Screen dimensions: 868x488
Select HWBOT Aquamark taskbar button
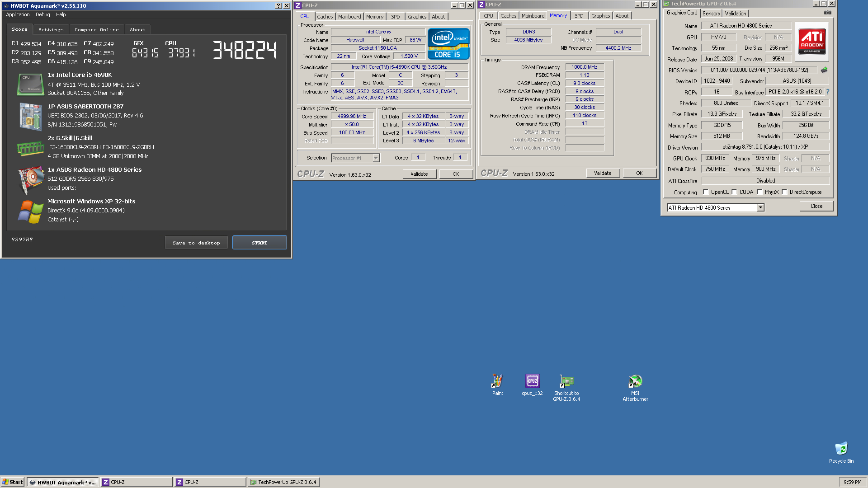pyautogui.click(x=62, y=482)
